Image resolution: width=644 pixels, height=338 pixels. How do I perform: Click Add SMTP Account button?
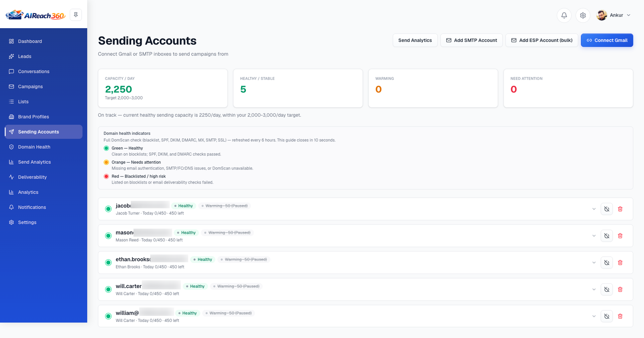pos(471,40)
